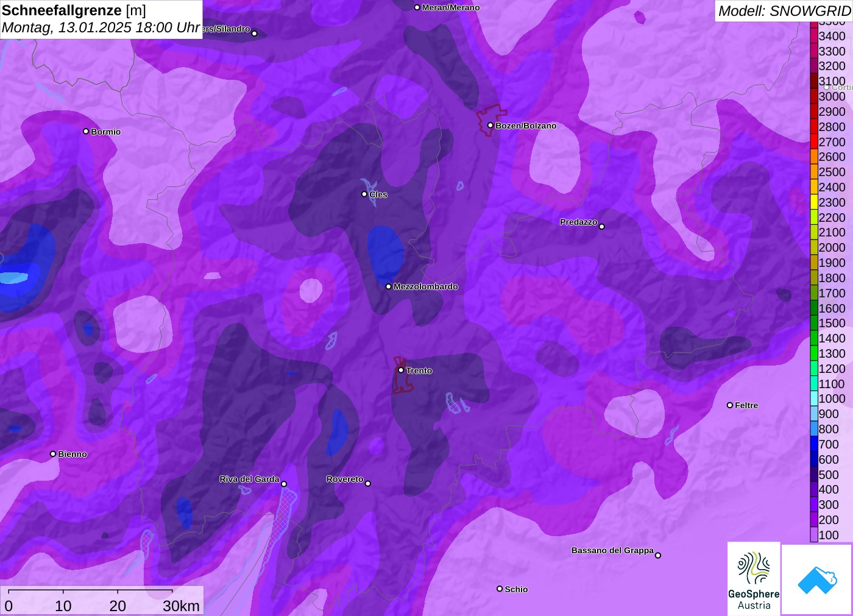Click the Bassano del Grappa label text

(612, 550)
